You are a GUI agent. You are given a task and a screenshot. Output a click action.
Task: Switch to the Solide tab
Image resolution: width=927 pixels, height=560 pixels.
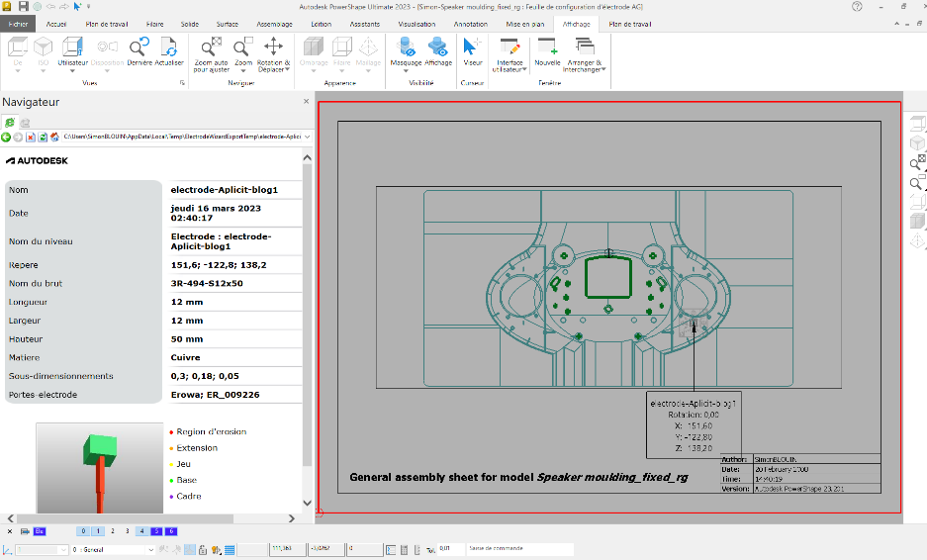point(190,25)
